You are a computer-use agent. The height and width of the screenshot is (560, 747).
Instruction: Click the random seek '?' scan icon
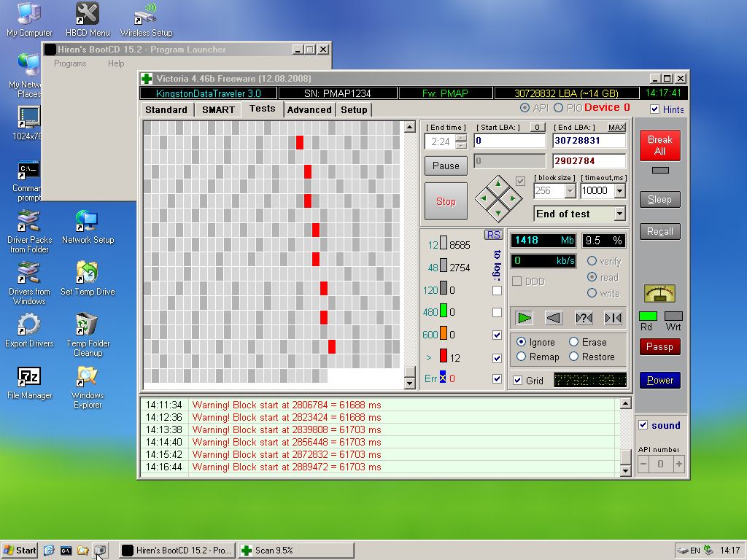coord(584,317)
